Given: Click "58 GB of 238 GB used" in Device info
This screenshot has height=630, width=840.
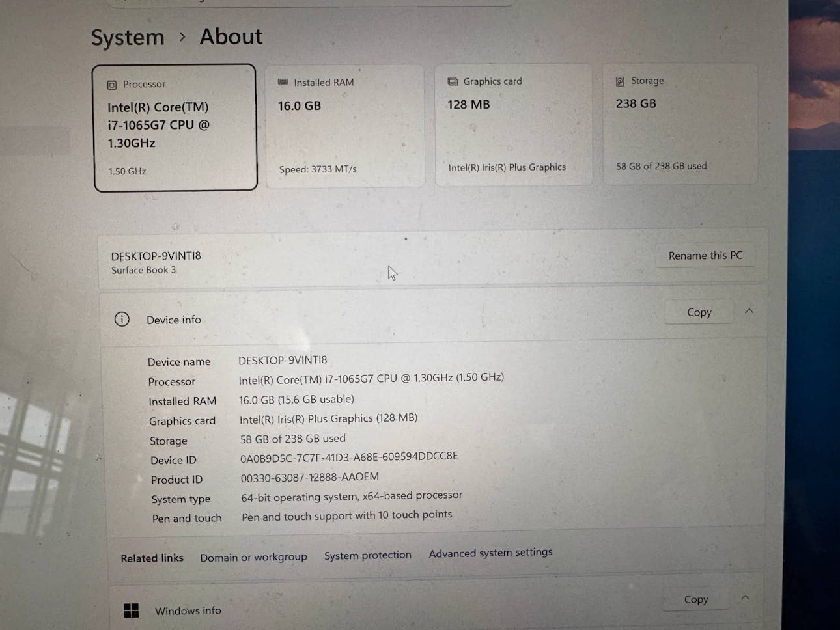Looking at the screenshot, I should pos(293,439).
